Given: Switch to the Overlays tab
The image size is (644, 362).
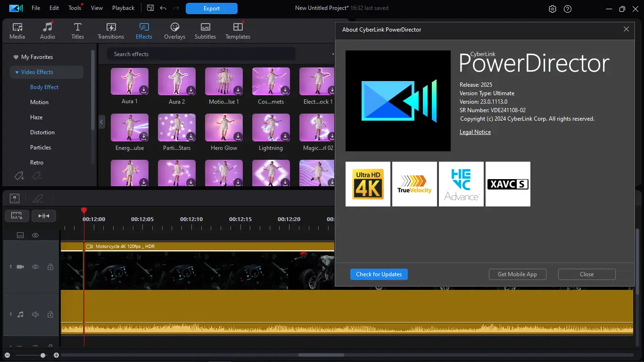Looking at the screenshot, I should point(174,31).
